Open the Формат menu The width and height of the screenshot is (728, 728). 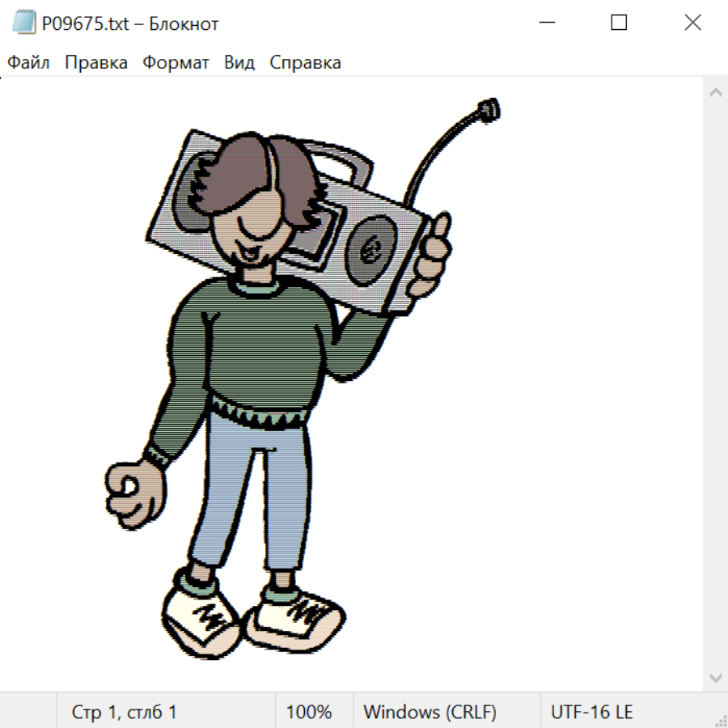click(x=176, y=63)
